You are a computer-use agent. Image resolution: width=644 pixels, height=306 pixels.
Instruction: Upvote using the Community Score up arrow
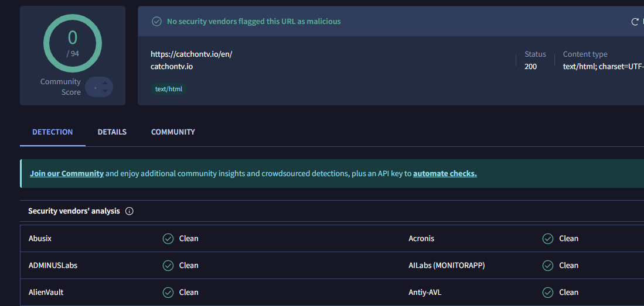[105, 83]
